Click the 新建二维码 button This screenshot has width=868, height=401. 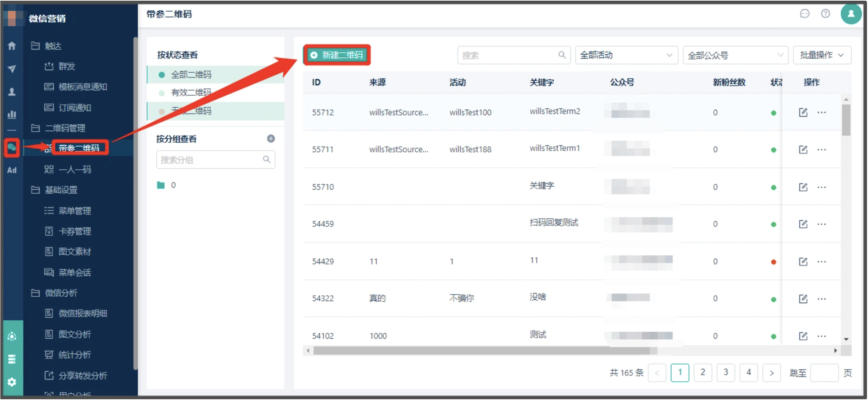coord(337,55)
